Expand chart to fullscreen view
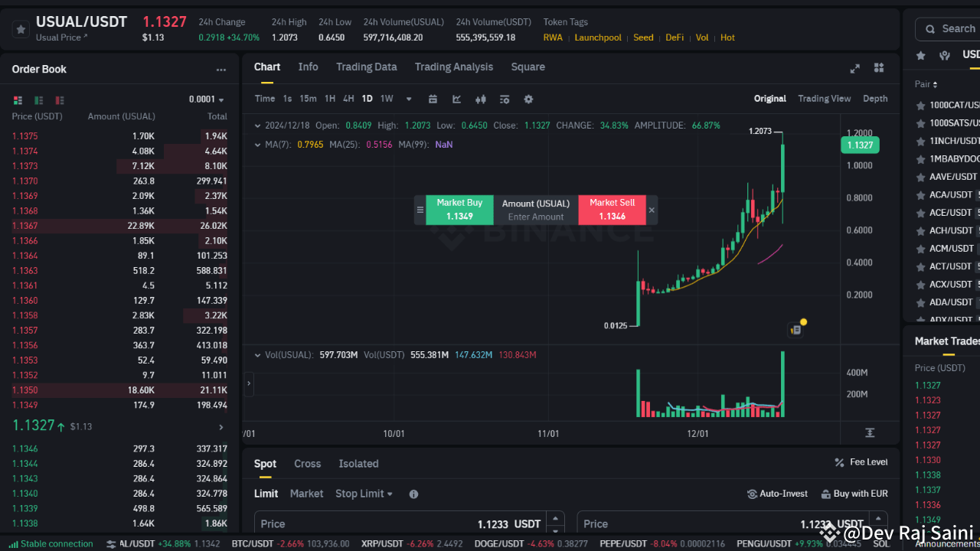The image size is (980, 551). (x=854, y=67)
